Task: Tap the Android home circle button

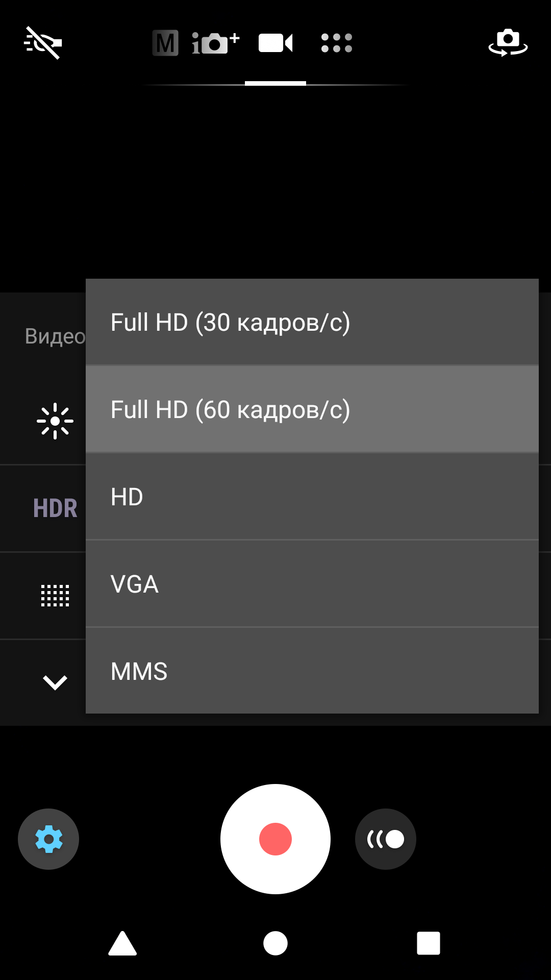Action: coord(275,943)
